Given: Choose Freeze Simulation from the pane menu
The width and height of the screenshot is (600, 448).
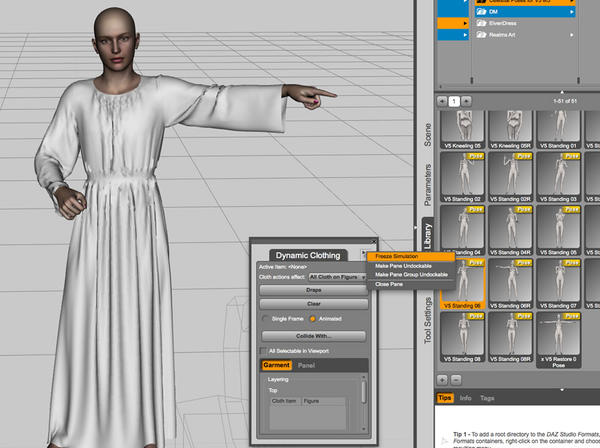Looking at the screenshot, I should point(411,256).
